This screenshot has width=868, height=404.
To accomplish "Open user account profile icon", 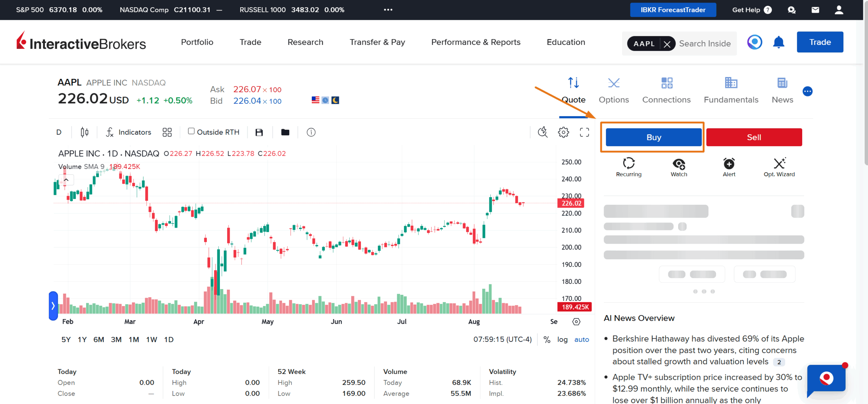I will 839,10.
